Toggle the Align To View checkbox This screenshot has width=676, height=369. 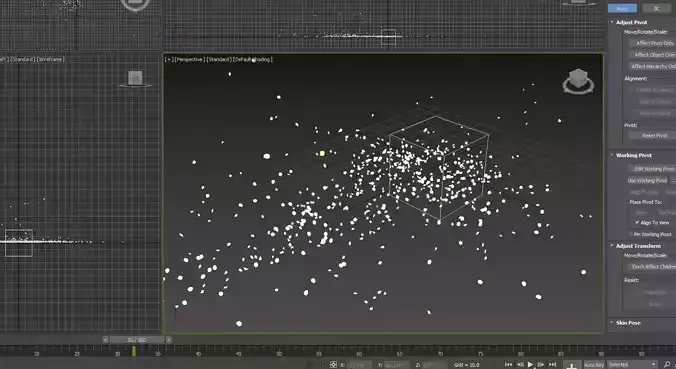coord(637,222)
